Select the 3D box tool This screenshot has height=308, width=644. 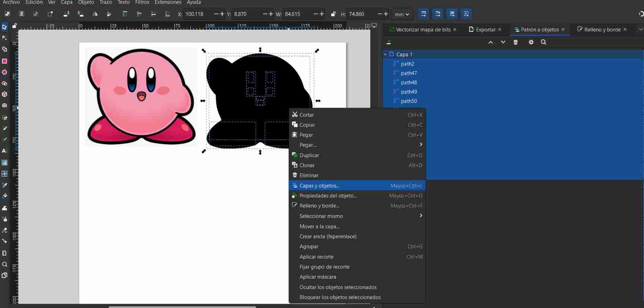4,94
